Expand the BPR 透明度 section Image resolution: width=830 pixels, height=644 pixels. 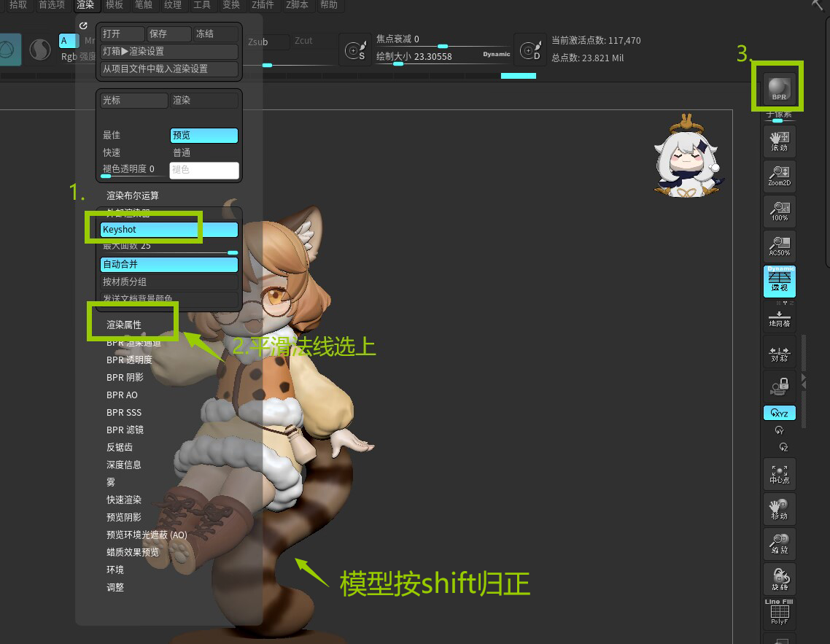[129, 360]
